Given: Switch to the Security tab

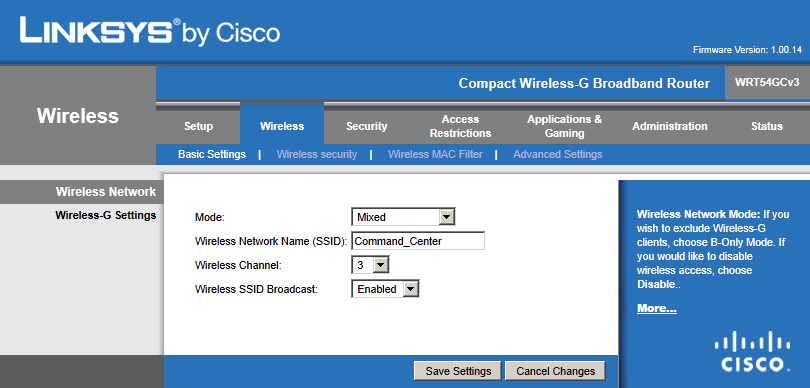Looking at the screenshot, I should [366, 126].
